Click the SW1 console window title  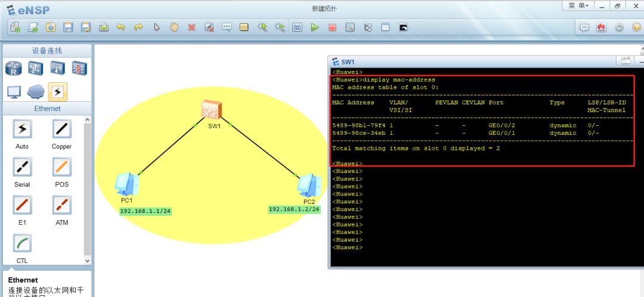[348, 62]
